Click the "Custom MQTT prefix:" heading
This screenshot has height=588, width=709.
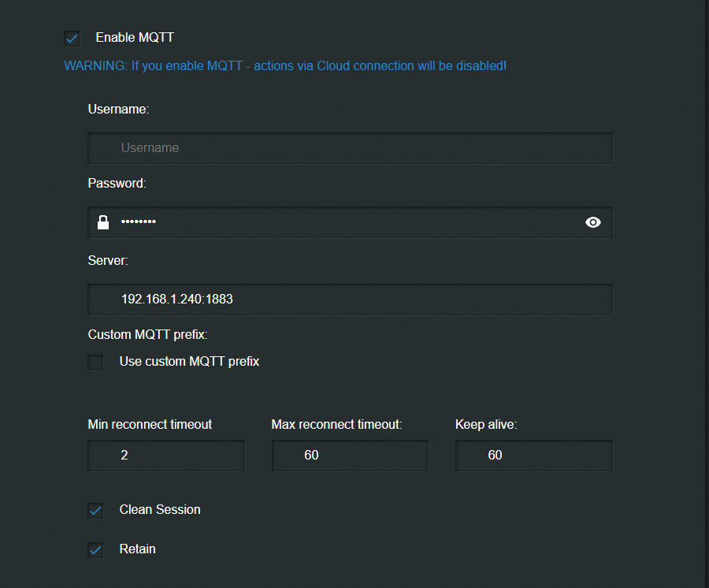pyautogui.click(x=147, y=335)
